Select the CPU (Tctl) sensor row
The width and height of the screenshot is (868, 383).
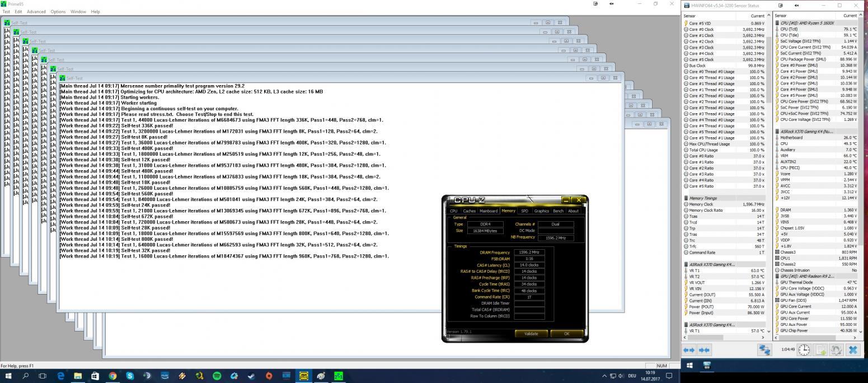816,29
